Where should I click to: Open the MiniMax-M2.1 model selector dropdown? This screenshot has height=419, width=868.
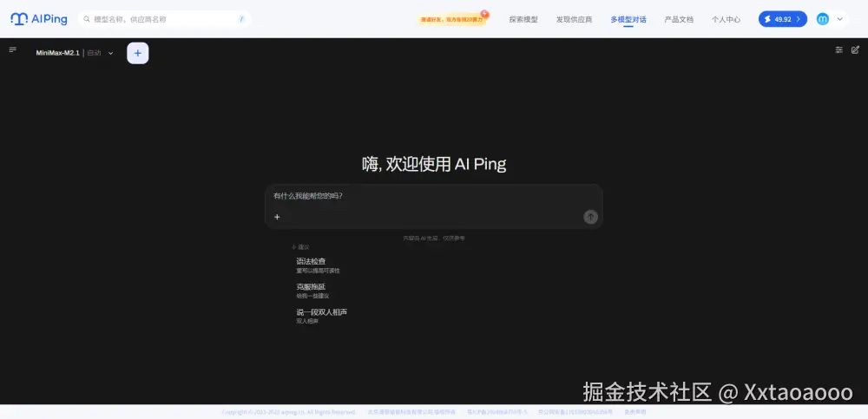(x=75, y=53)
